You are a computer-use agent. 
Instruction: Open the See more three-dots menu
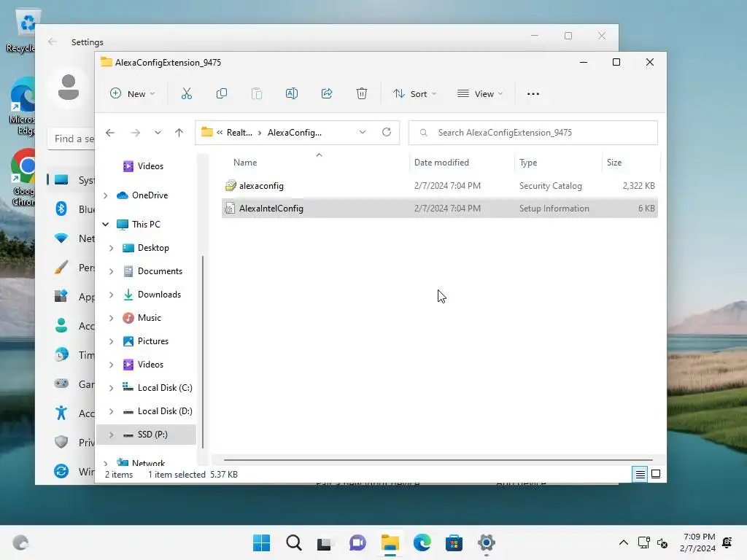533,94
